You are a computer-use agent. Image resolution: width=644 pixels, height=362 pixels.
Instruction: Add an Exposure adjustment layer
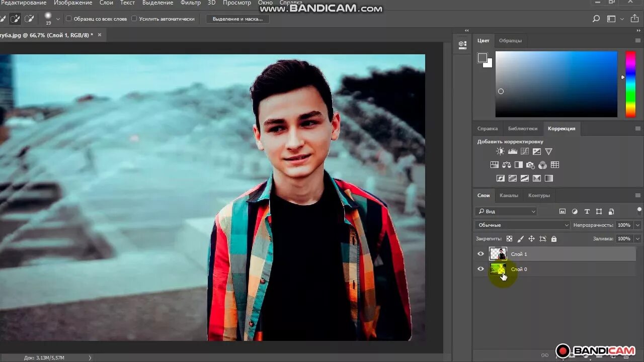pyautogui.click(x=537, y=151)
